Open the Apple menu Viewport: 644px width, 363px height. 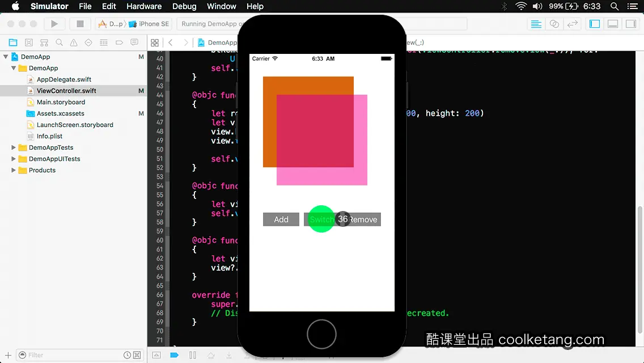click(x=15, y=6)
